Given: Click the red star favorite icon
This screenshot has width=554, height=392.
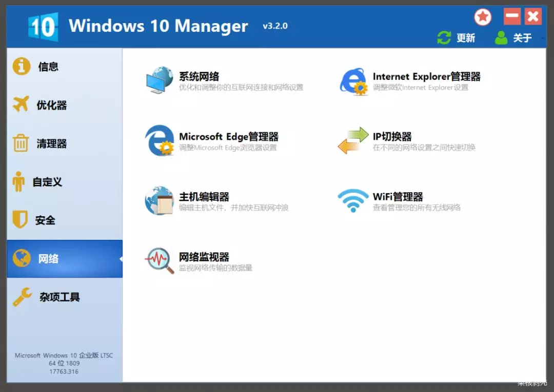Looking at the screenshot, I should (483, 17).
